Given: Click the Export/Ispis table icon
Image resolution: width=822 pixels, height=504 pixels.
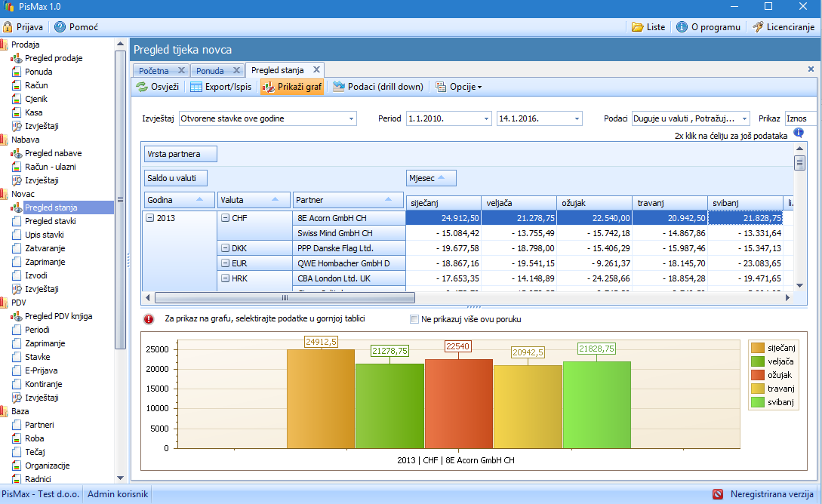Looking at the screenshot, I should [196, 87].
